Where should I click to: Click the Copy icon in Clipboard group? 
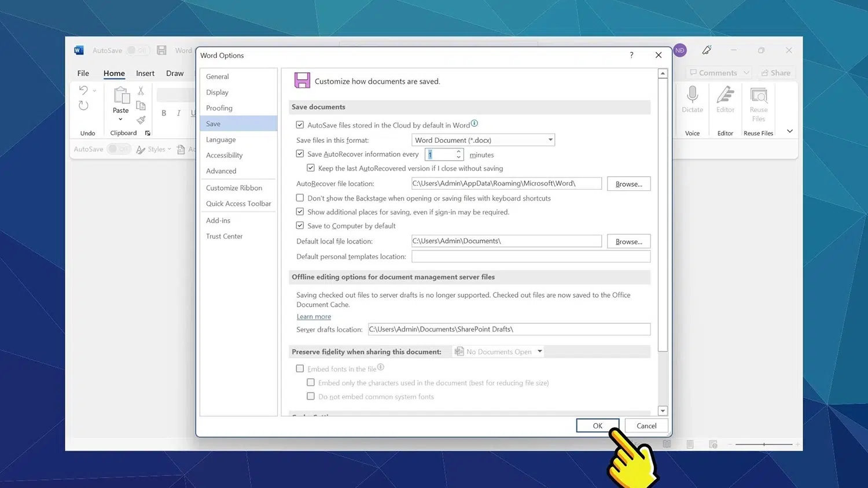141,105
